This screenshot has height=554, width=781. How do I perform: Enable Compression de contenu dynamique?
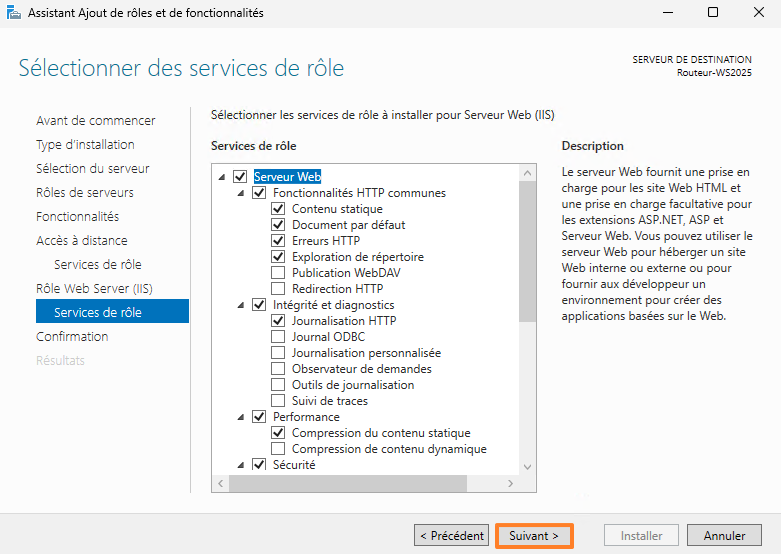[278, 448]
